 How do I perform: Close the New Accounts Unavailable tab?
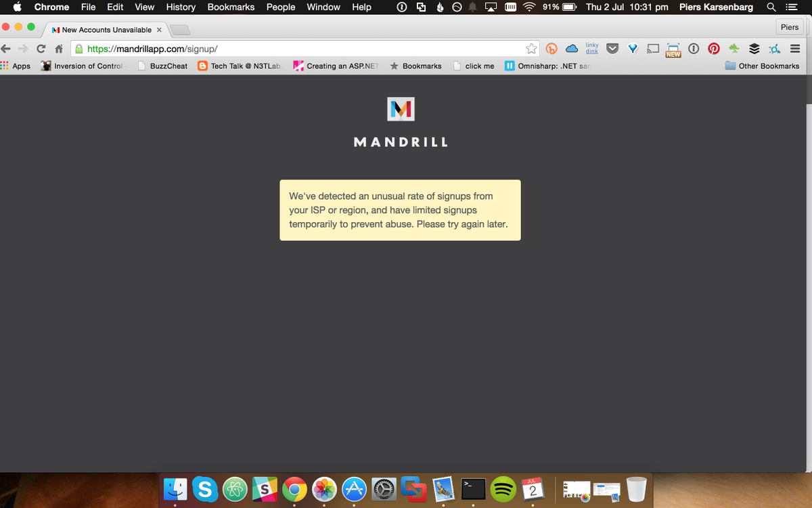pos(159,30)
